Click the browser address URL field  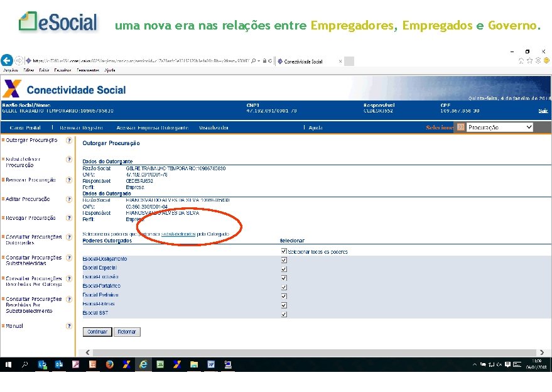(141, 61)
